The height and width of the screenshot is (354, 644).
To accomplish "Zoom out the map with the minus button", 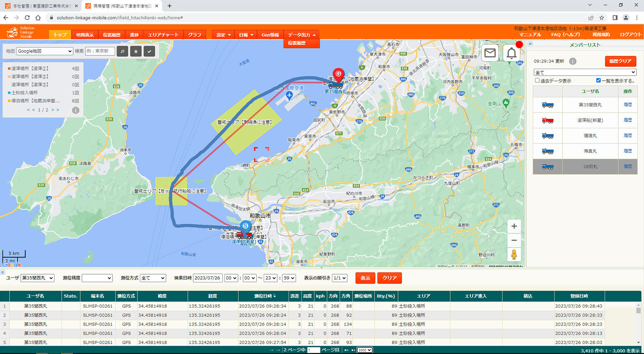I will coord(514,240).
